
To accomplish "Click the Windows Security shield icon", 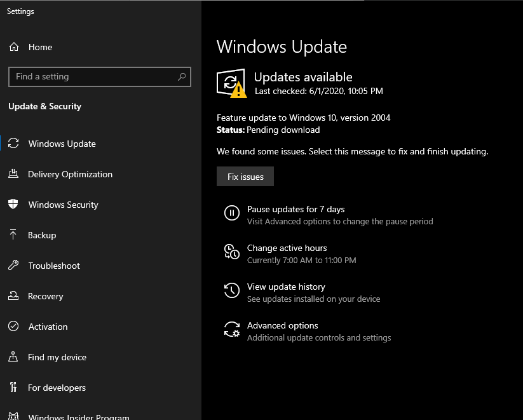I will point(13,204).
